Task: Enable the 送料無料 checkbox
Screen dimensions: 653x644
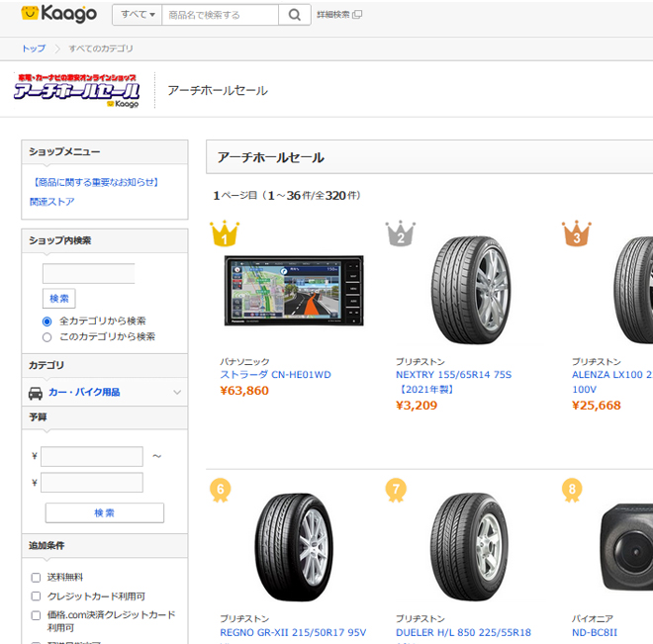Action: pyautogui.click(x=37, y=578)
